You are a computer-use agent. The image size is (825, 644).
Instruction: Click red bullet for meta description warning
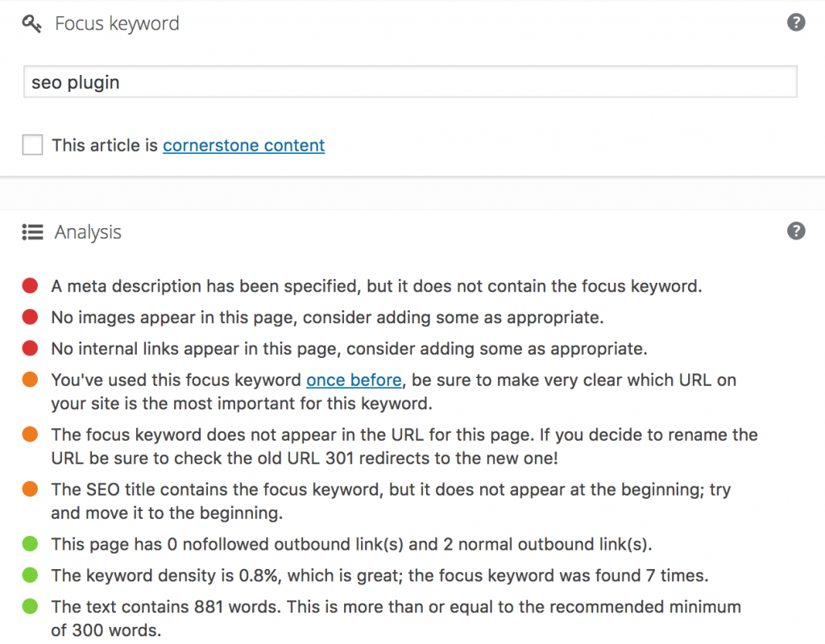[x=31, y=285]
